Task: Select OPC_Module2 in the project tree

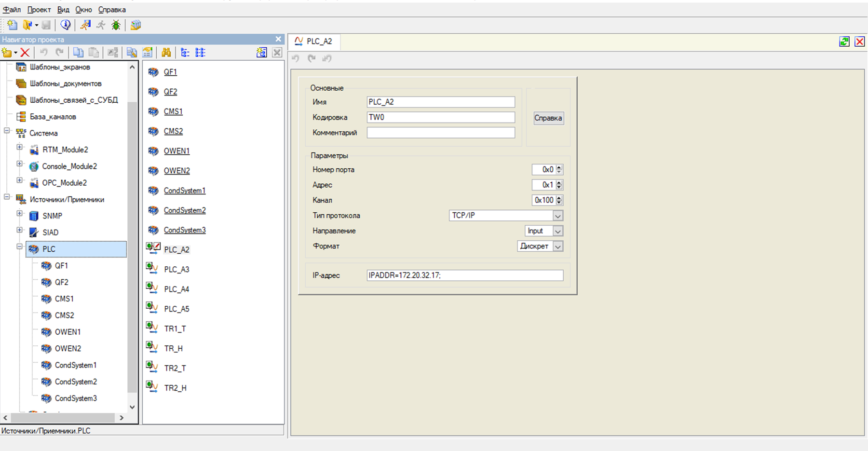Action: (65, 183)
